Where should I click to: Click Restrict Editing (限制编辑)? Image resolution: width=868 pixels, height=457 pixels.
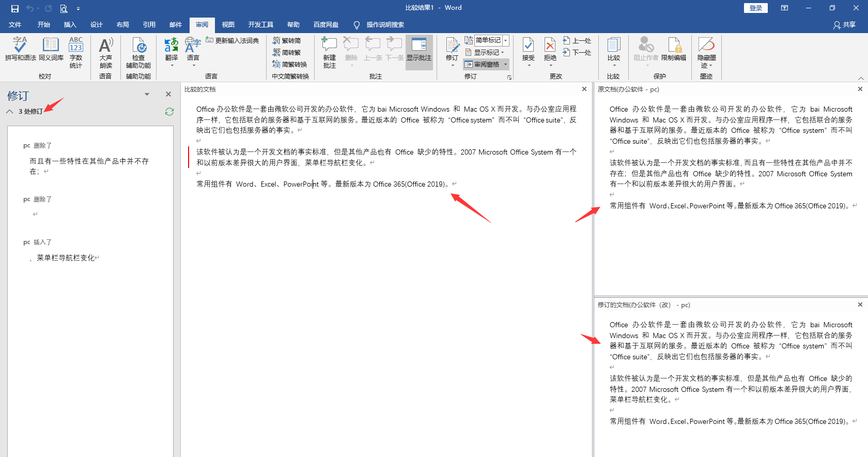point(674,50)
